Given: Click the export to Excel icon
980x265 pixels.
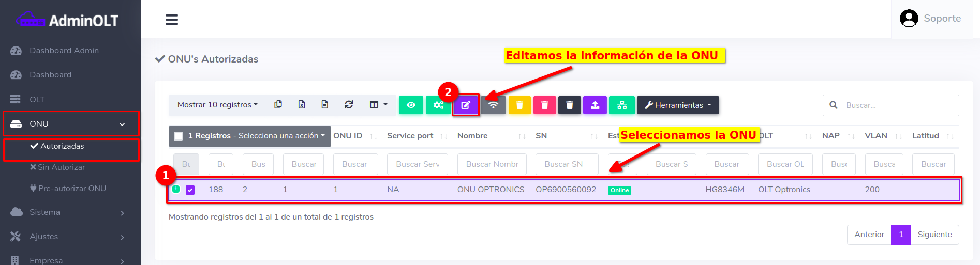Looking at the screenshot, I should [x=302, y=105].
